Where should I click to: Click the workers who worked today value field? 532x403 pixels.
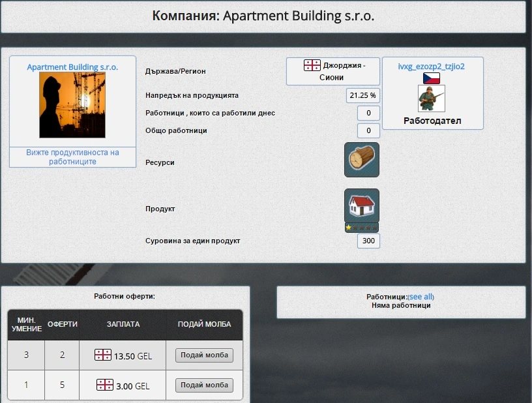[368, 113]
